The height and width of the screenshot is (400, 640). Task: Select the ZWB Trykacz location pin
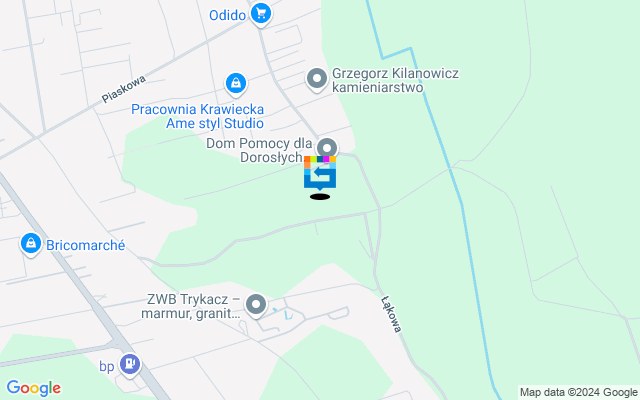coord(256,305)
